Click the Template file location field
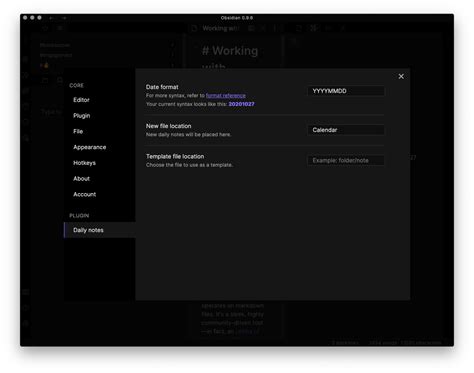This screenshot has width=474, height=373. [346, 160]
